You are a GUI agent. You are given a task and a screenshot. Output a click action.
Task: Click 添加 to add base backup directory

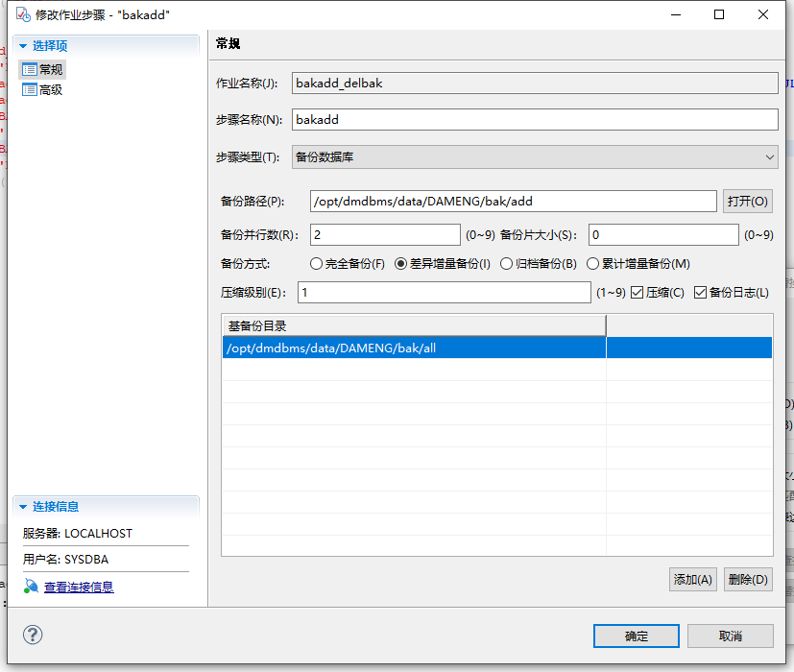[693, 579]
